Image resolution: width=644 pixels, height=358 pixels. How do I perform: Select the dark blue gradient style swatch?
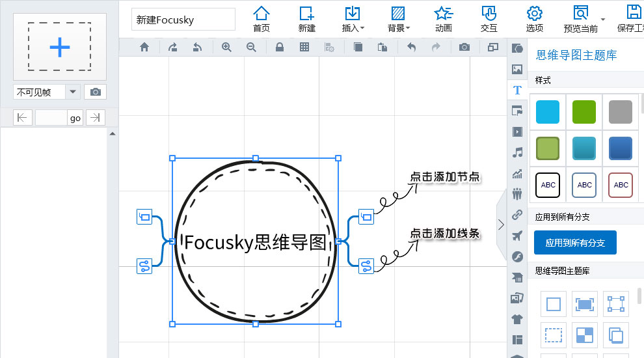[x=620, y=148]
